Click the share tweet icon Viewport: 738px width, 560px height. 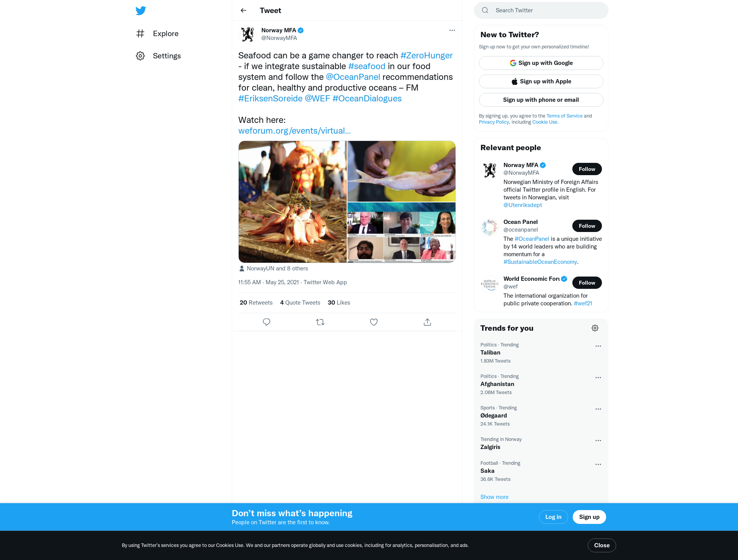(x=427, y=322)
